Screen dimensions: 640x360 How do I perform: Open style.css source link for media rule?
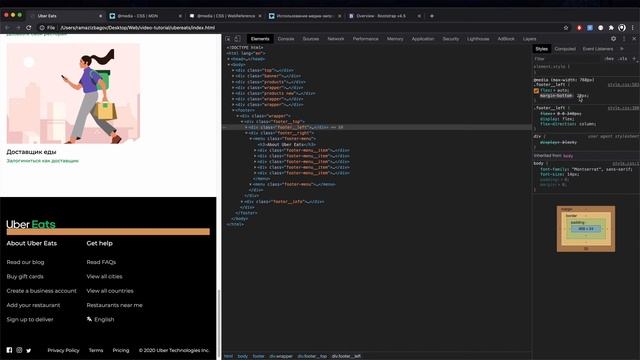pyautogui.click(x=623, y=84)
